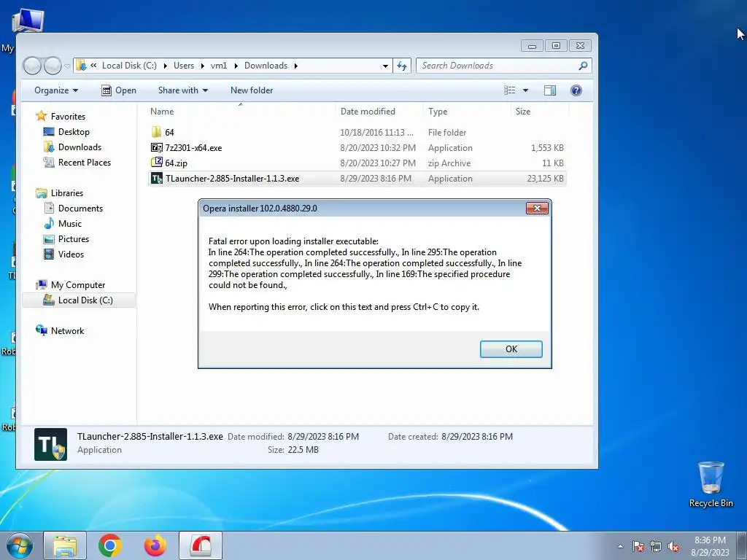Click the muted volume tray icon
The height and width of the screenshot is (560, 747).
click(x=673, y=546)
